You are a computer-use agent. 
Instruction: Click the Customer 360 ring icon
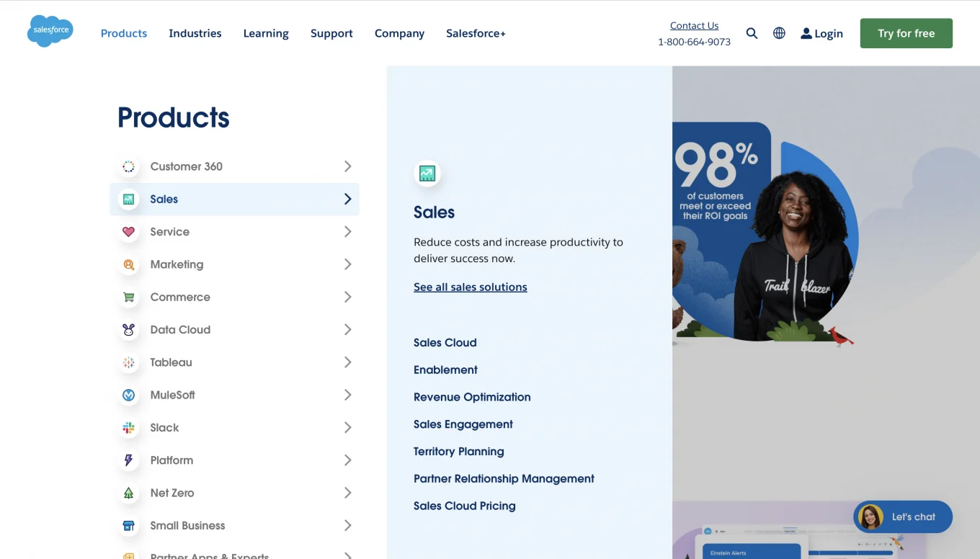[x=128, y=166]
